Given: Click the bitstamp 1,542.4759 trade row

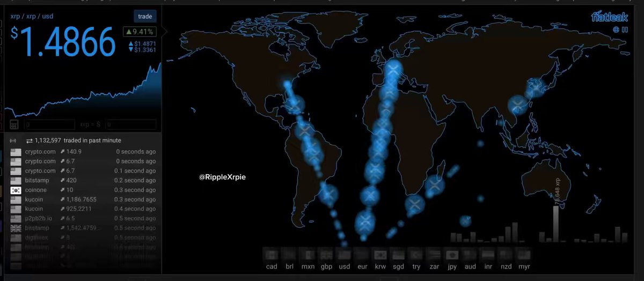Looking at the screenshot, I should 83,228.
